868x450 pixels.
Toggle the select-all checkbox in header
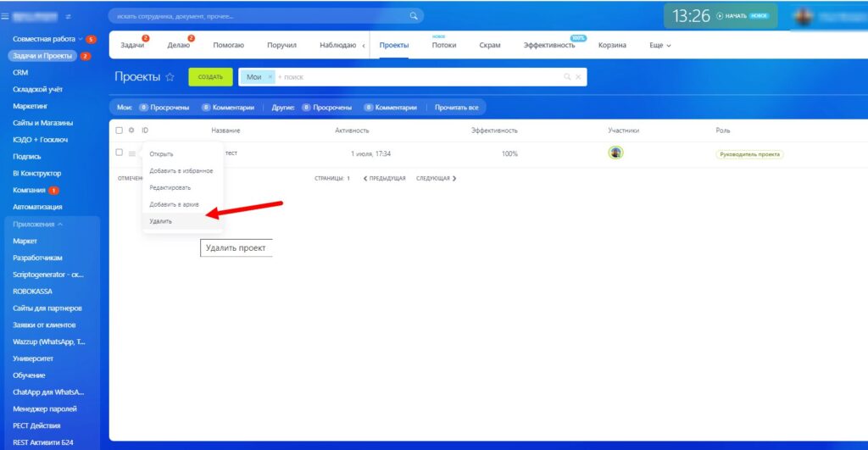[119, 131]
